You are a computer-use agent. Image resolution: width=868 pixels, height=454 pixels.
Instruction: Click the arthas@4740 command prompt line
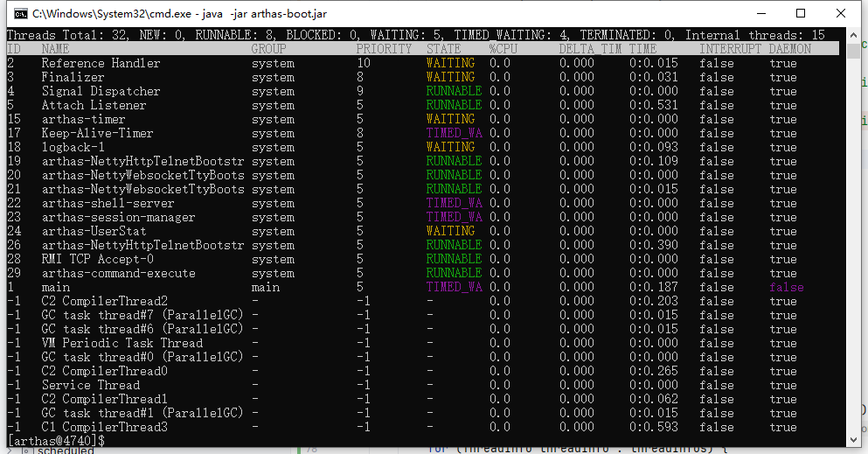tap(56, 441)
